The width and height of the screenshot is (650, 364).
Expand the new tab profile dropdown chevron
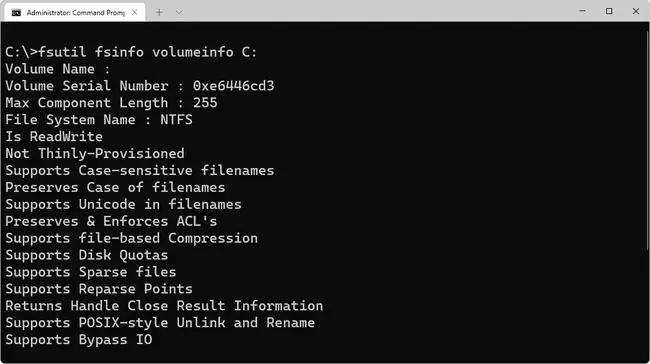tap(179, 12)
